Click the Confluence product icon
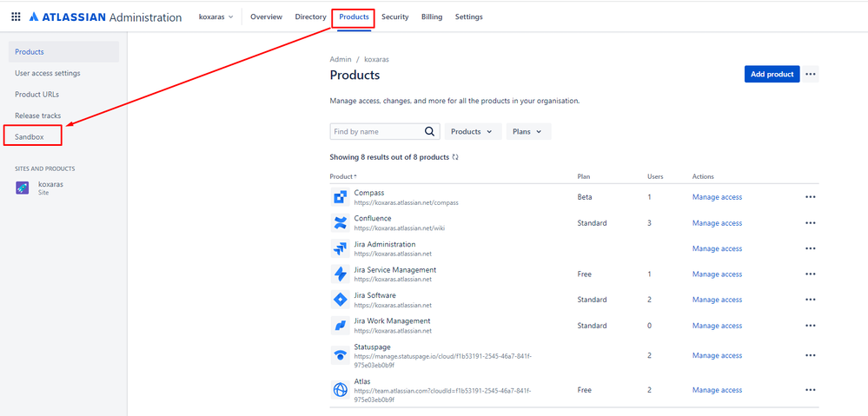This screenshot has height=416, width=868. pyautogui.click(x=340, y=223)
